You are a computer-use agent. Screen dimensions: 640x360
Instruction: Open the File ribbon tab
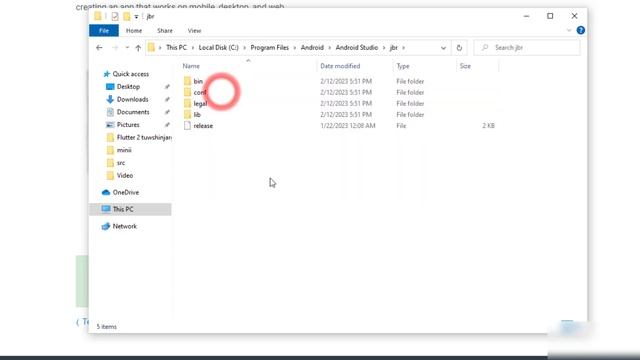point(104,31)
